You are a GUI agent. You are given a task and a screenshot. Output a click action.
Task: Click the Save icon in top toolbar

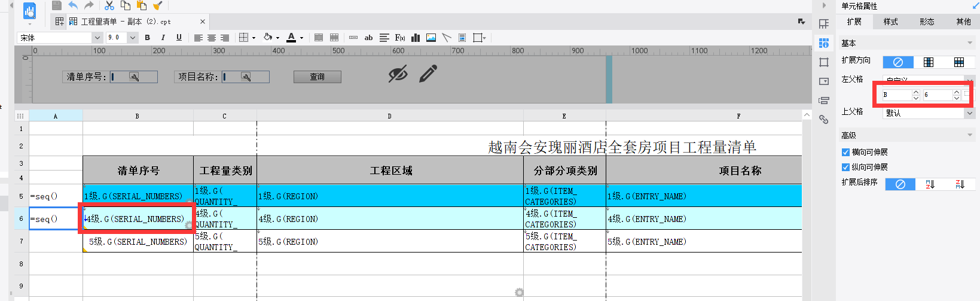[x=57, y=5]
